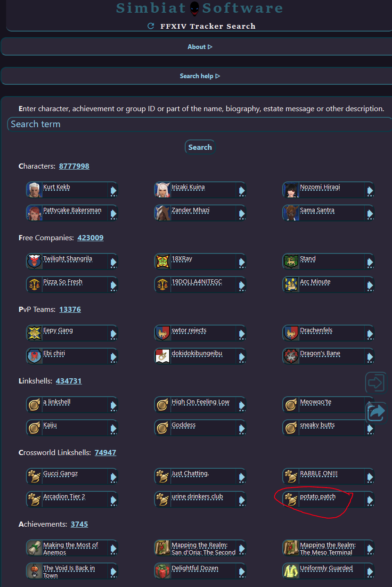Click the floating login arrow icon
This screenshot has width=392, height=587.
376,383
